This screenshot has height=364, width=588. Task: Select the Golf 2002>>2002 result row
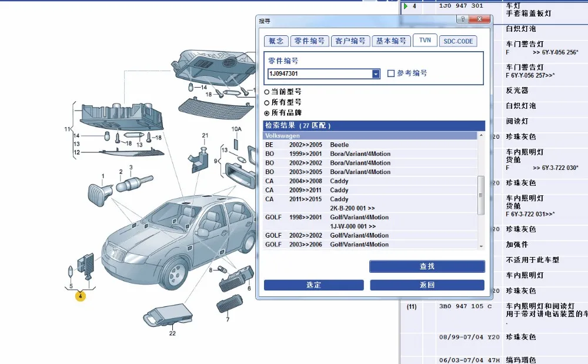(370, 235)
